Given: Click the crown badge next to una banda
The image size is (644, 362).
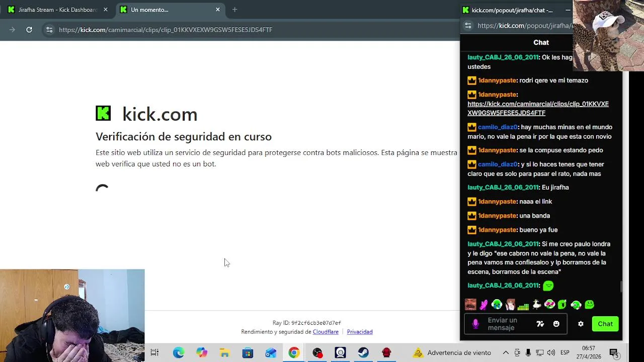Looking at the screenshot, I should 472,216.
